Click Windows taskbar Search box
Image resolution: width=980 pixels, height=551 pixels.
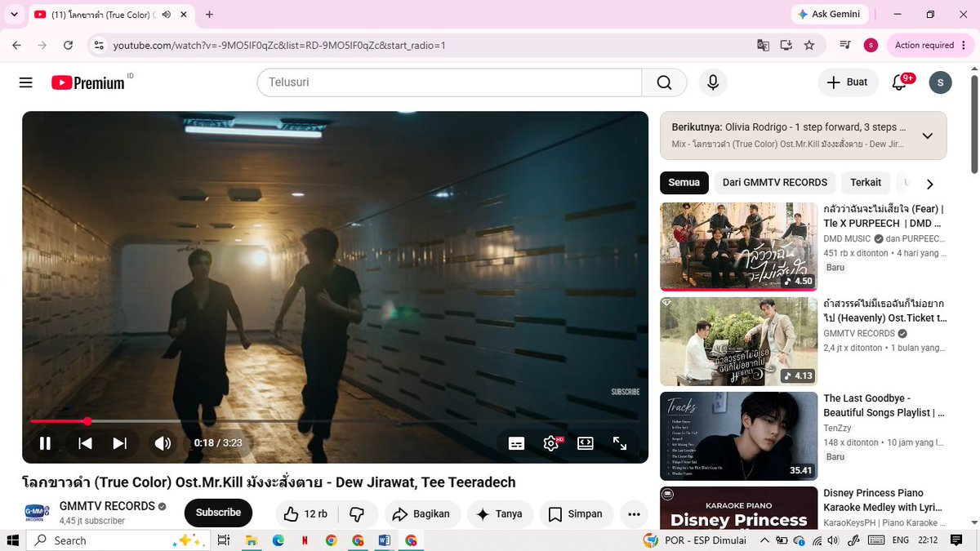click(x=118, y=540)
